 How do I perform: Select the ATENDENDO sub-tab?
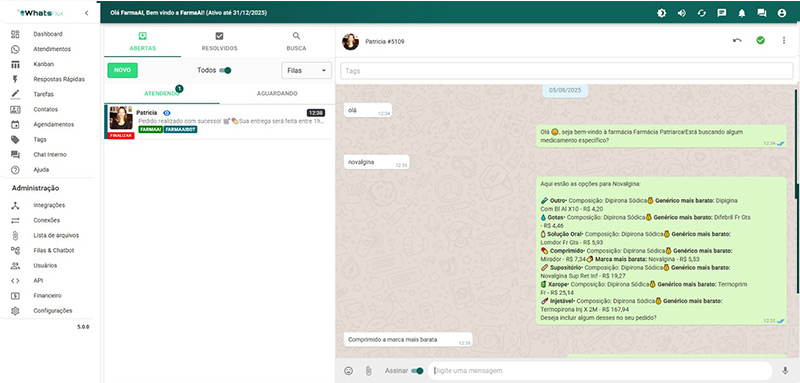[162, 93]
